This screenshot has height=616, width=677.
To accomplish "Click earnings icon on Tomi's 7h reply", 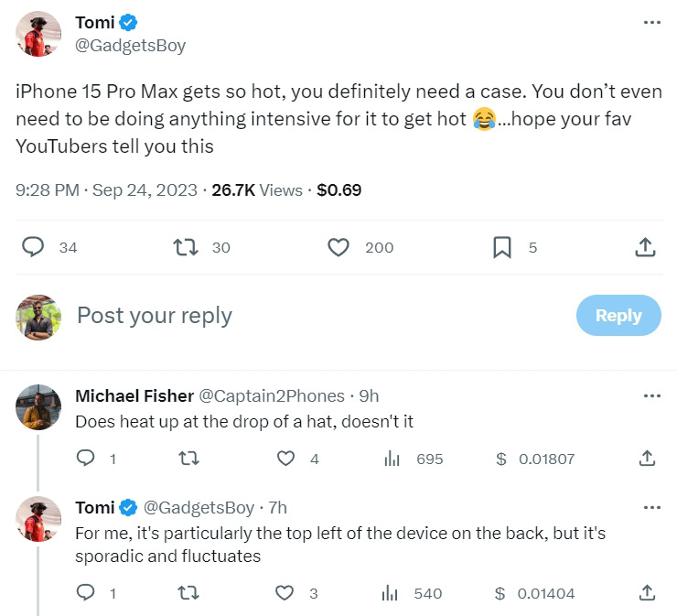I will pyautogui.click(x=500, y=593).
